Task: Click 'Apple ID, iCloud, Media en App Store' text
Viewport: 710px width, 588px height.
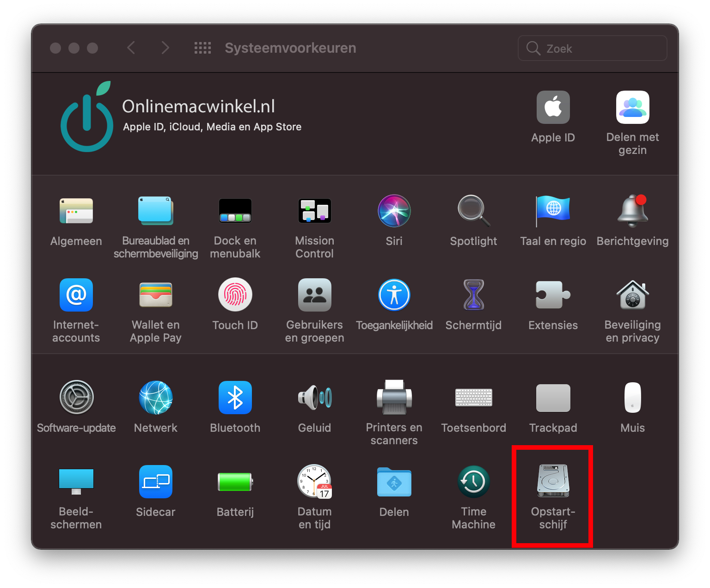Action: click(212, 127)
